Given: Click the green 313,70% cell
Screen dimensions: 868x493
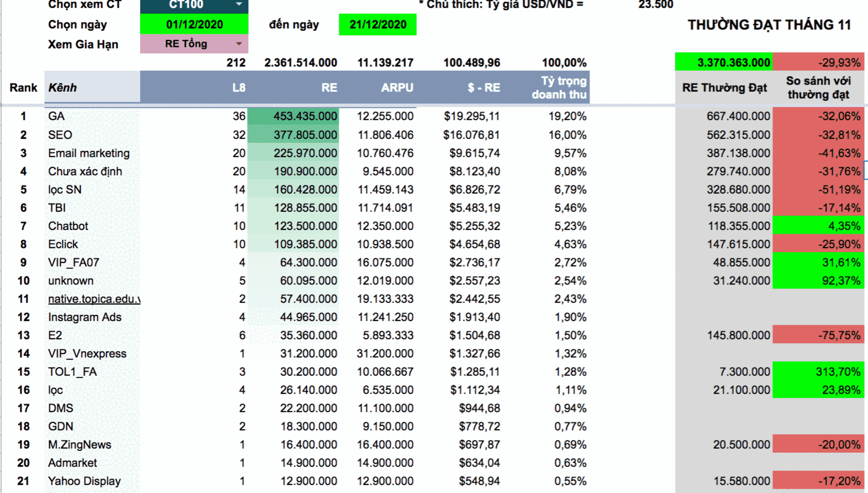Looking at the screenshot, I should (818, 372).
